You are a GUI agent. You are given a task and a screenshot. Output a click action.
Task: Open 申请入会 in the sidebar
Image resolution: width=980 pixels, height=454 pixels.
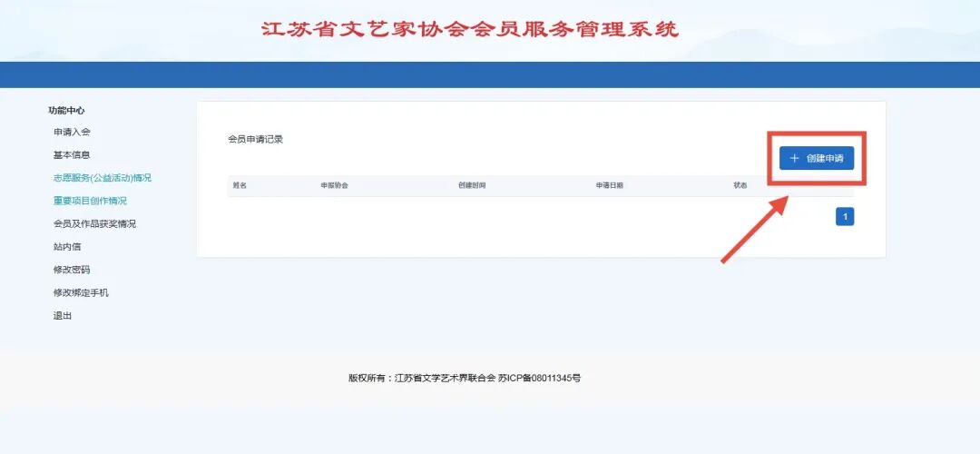[72, 132]
